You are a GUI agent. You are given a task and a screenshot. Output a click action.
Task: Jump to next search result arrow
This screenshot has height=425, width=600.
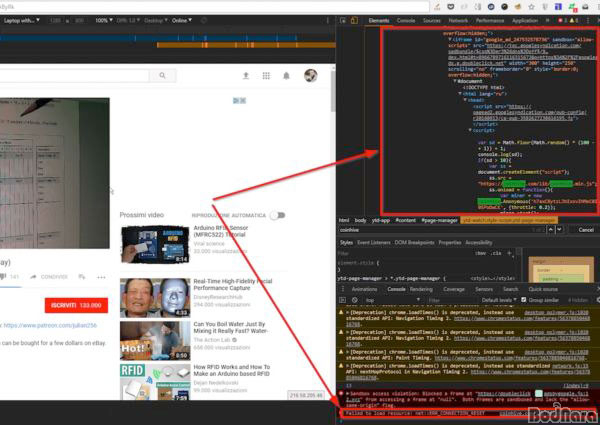tap(559, 230)
